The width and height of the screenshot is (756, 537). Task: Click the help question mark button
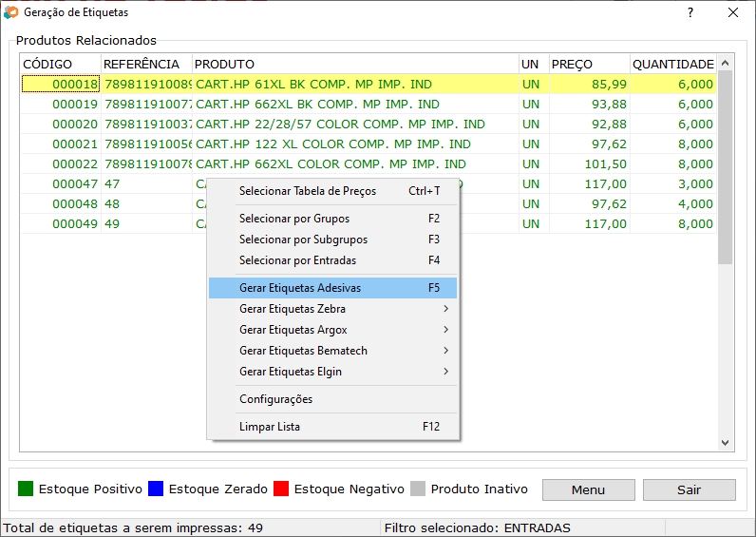tap(690, 13)
